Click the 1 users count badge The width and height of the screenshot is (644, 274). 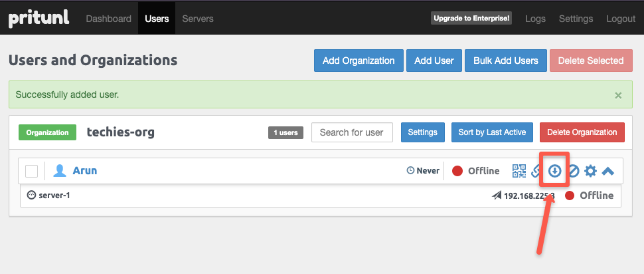[286, 132]
